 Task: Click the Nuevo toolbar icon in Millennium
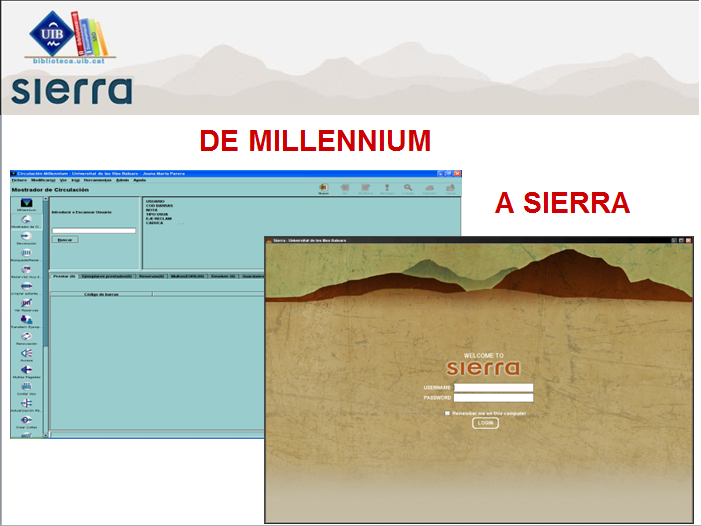click(x=323, y=189)
